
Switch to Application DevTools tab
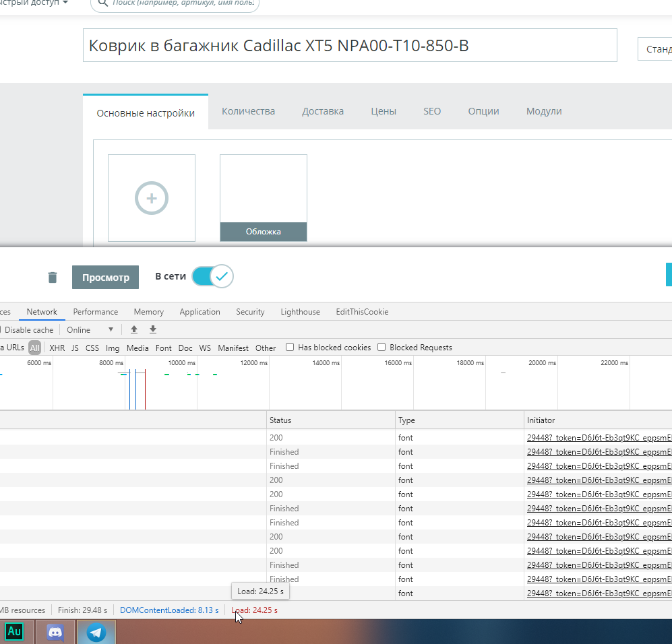(x=200, y=312)
